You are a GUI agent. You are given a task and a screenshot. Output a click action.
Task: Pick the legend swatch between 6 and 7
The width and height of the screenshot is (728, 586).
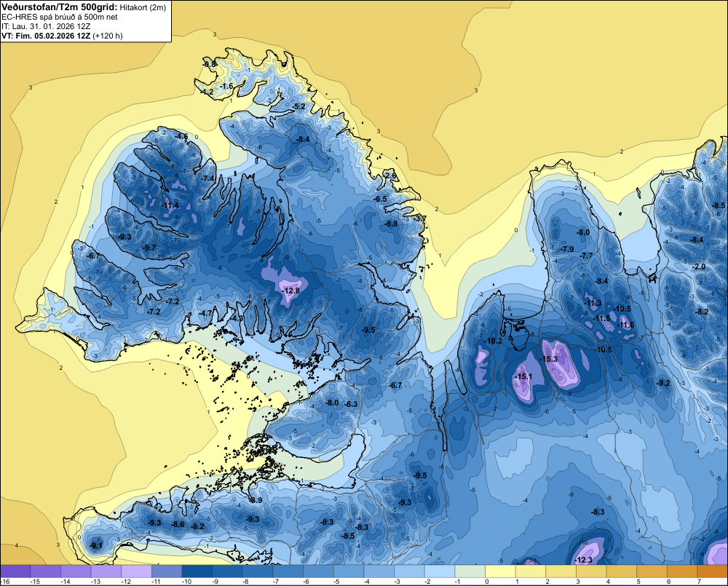(x=682, y=571)
